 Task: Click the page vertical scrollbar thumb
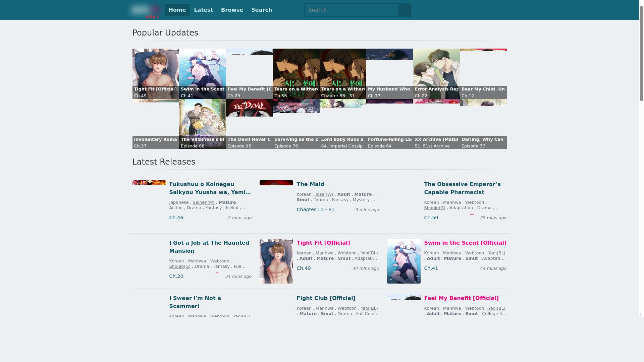(x=641, y=54)
